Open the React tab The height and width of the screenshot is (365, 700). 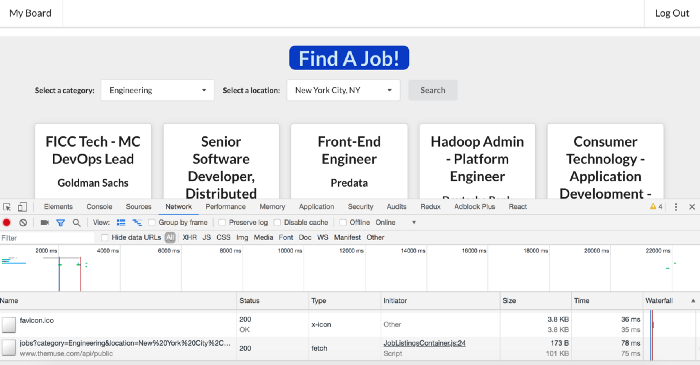click(518, 207)
